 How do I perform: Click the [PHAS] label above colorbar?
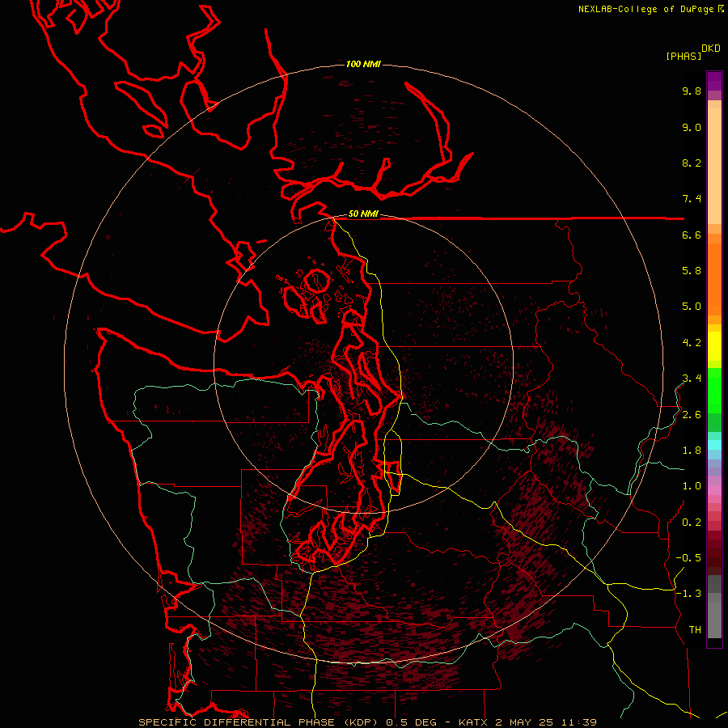coord(684,56)
